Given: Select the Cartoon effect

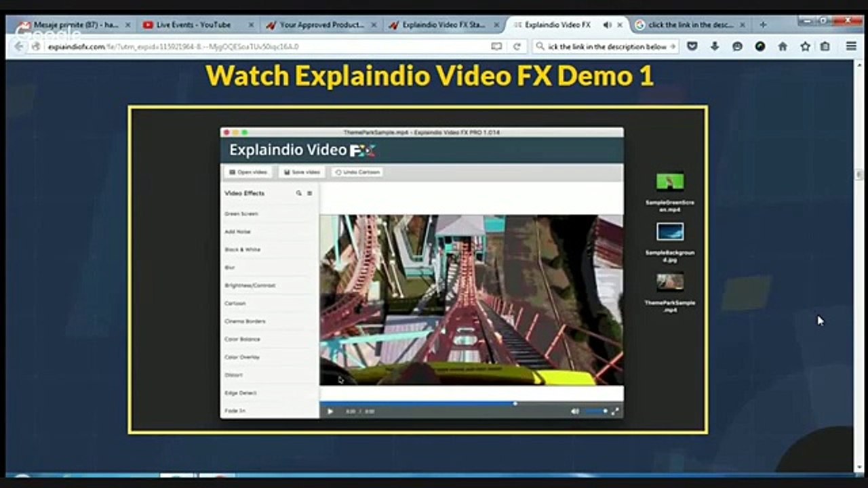Looking at the screenshot, I should [x=270, y=304].
